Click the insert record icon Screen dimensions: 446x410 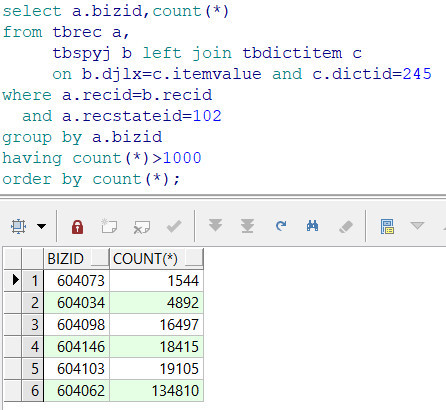(x=109, y=226)
